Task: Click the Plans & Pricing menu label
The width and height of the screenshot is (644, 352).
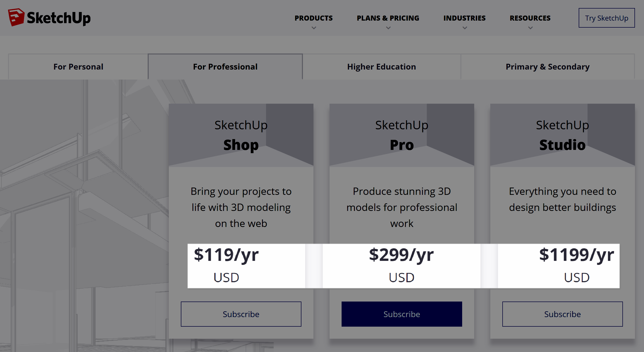Action: click(x=388, y=18)
